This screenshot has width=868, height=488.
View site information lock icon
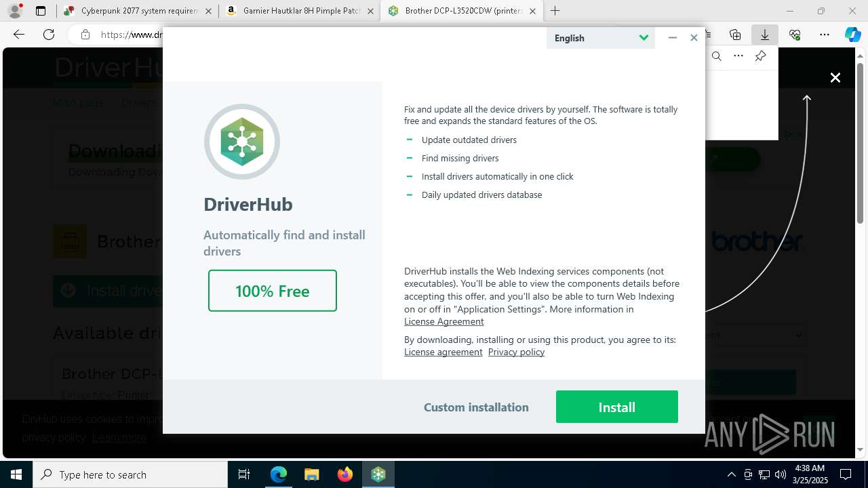pyautogui.click(x=85, y=35)
